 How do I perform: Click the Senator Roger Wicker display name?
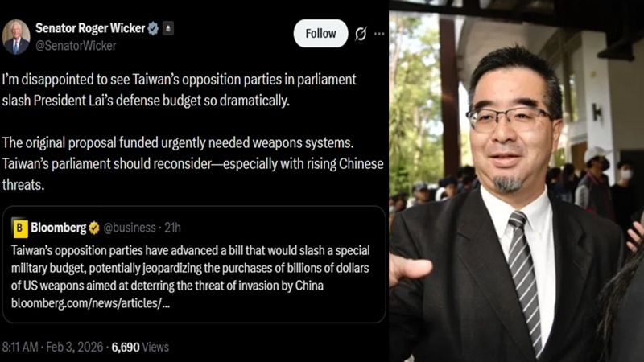coord(90,28)
